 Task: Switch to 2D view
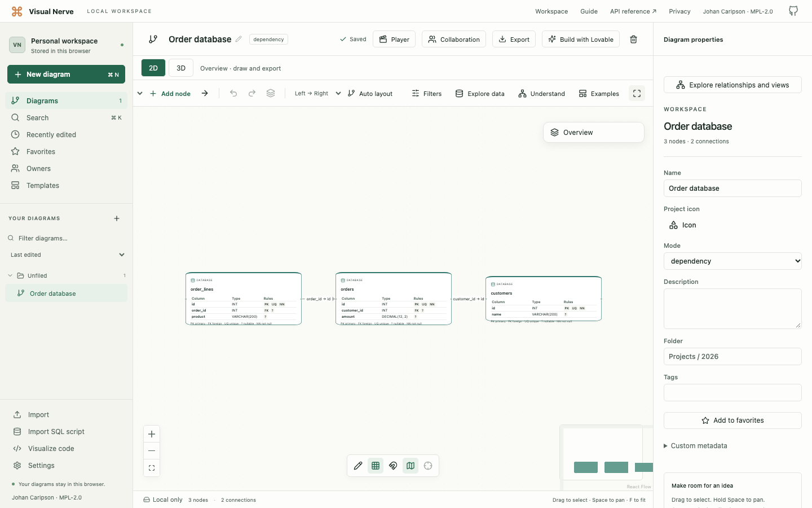coord(153,68)
